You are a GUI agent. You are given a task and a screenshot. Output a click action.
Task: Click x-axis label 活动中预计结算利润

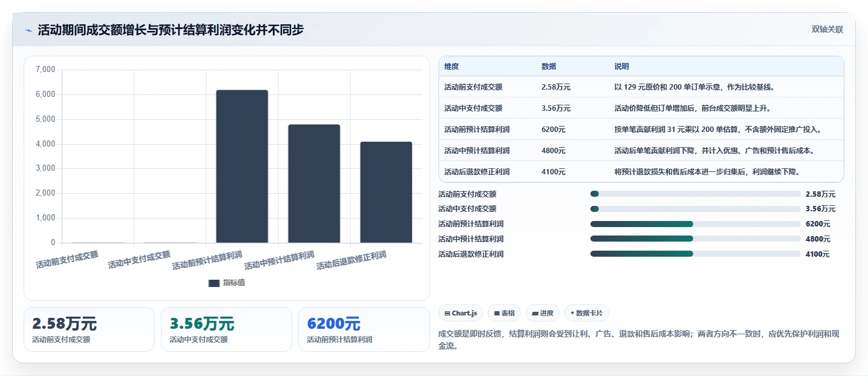coord(279,260)
